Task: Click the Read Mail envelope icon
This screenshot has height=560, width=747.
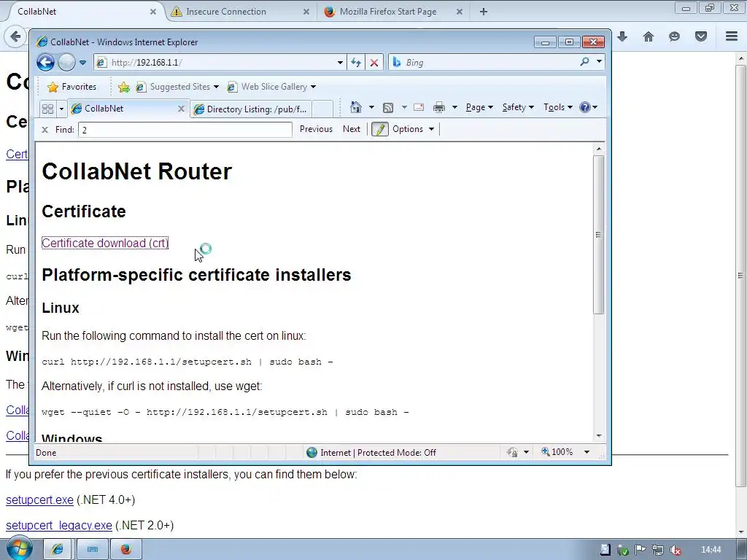Action: coord(419,107)
